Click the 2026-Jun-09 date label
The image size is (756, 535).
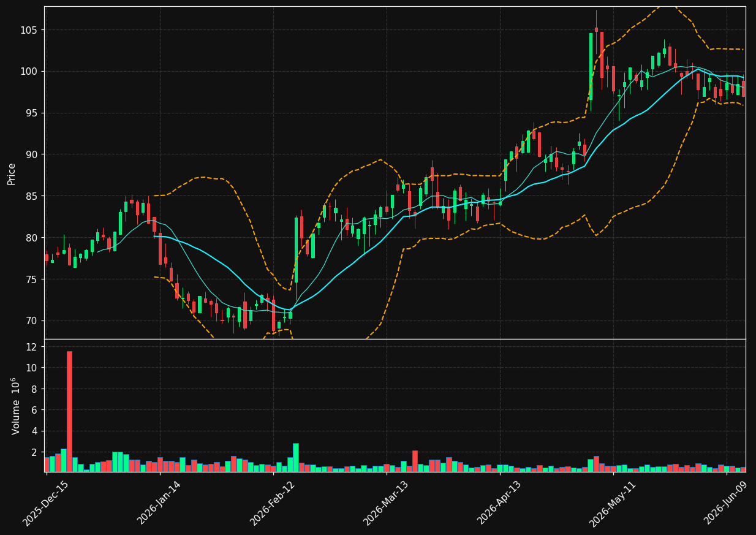pyautogui.click(x=726, y=503)
